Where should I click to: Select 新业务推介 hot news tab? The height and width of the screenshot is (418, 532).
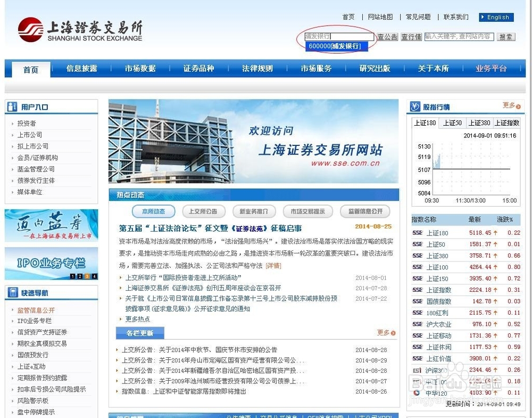tap(254, 211)
